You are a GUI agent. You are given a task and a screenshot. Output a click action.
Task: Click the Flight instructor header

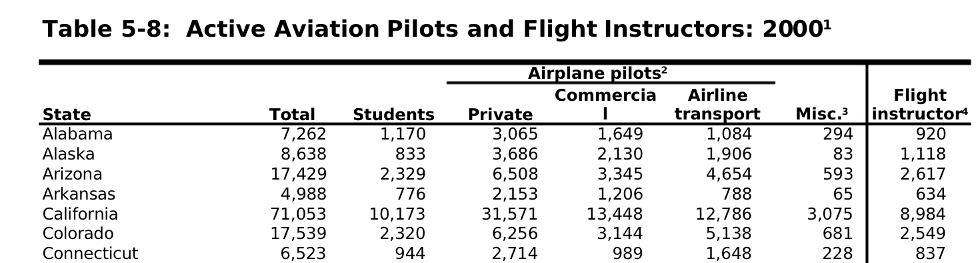[x=920, y=105]
